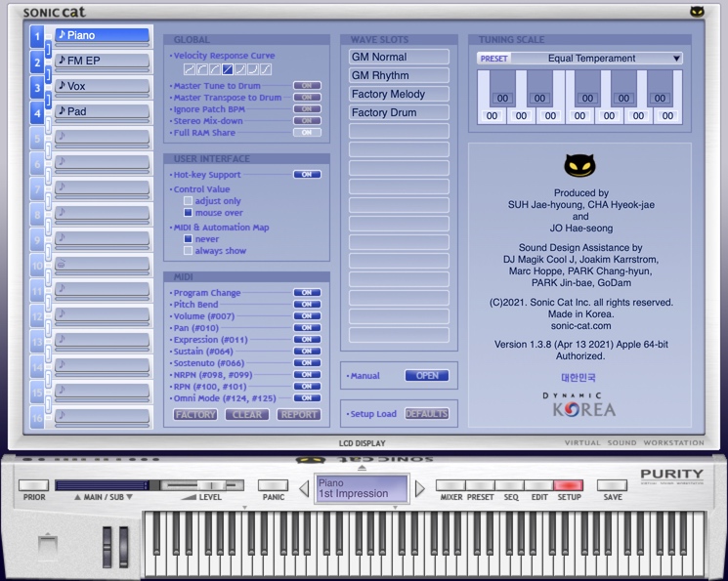The height and width of the screenshot is (581, 728).
Task: Click the modulation wheel
Action: (x=123, y=548)
